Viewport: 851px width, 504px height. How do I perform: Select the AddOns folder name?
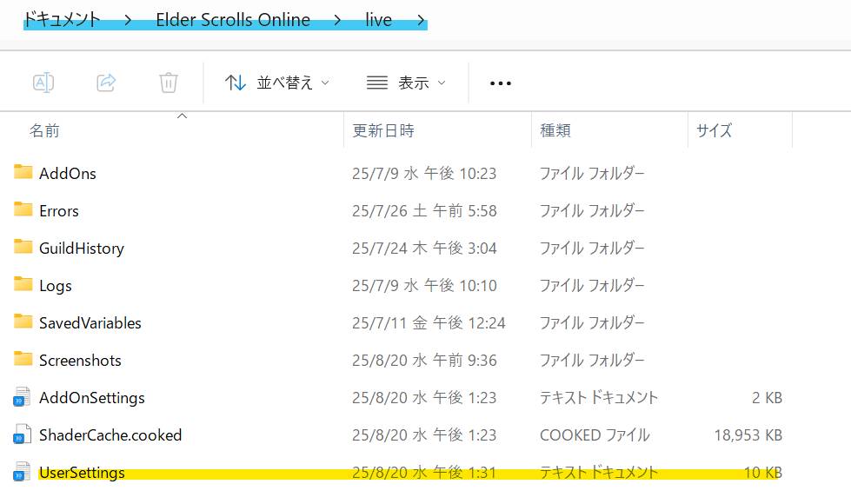tap(68, 174)
